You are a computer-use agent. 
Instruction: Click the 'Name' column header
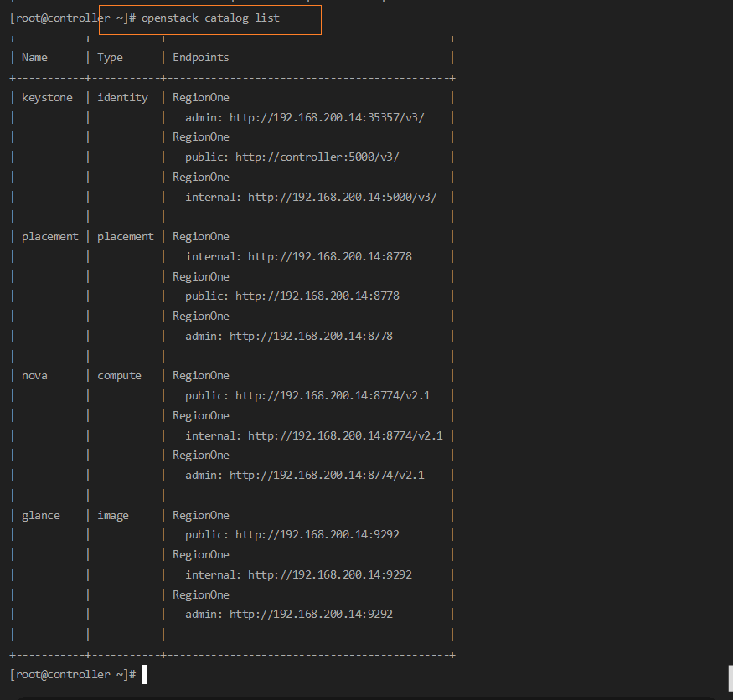click(x=34, y=58)
